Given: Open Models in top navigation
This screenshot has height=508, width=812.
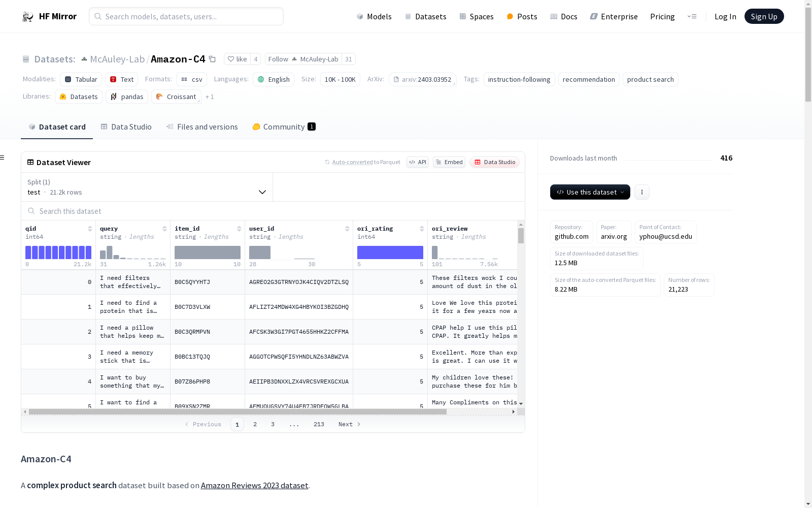Looking at the screenshot, I should (x=374, y=16).
